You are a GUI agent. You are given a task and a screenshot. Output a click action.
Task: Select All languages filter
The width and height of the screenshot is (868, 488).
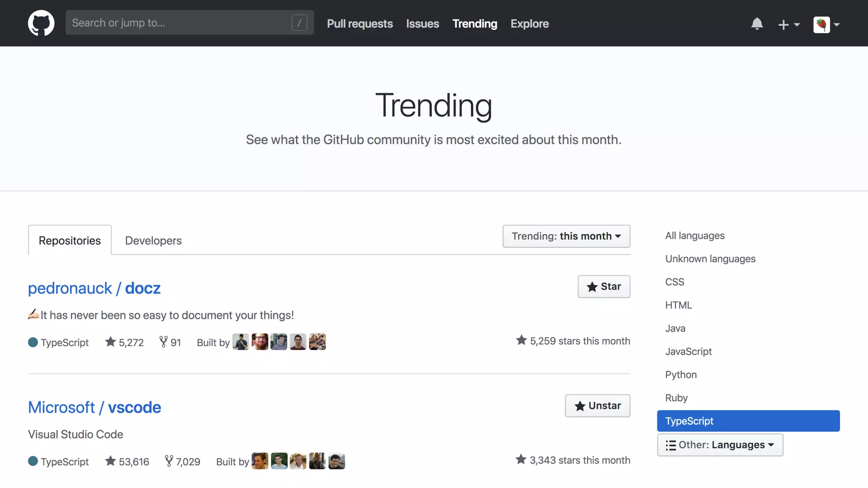695,236
